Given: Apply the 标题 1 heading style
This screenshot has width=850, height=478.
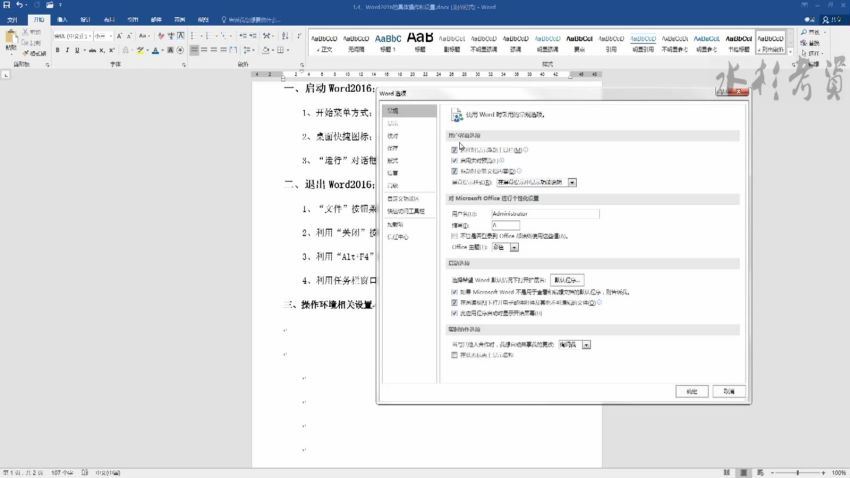Looking at the screenshot, I should click(388, 42).
